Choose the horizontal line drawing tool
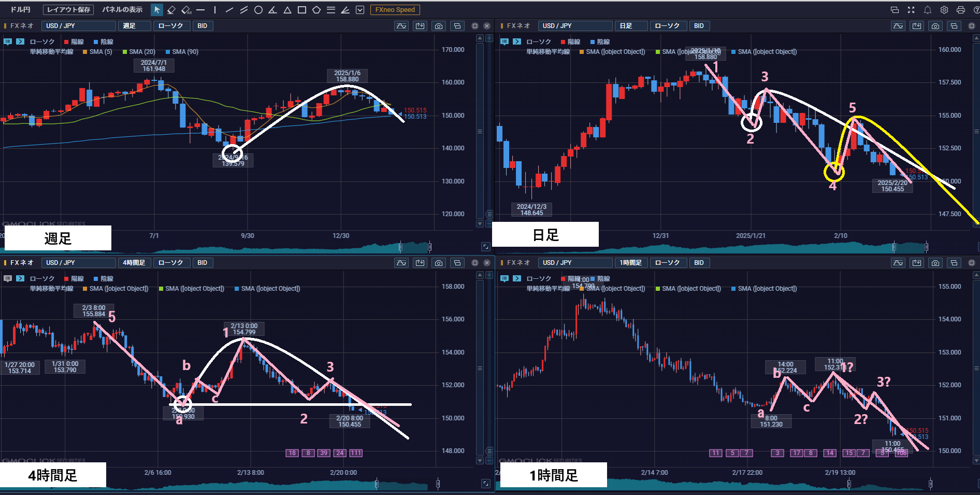Image resolution: width=980 pixels, height=495 pixels. tap(200, 10)
